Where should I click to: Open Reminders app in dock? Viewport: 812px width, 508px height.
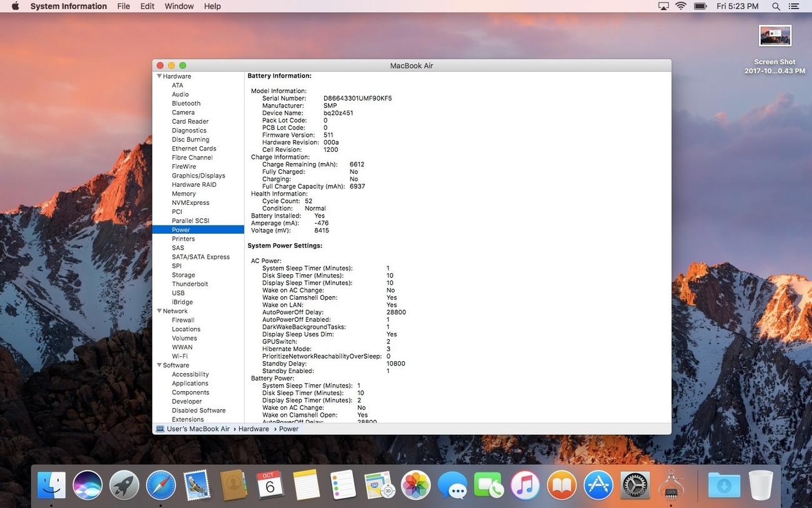343,485
